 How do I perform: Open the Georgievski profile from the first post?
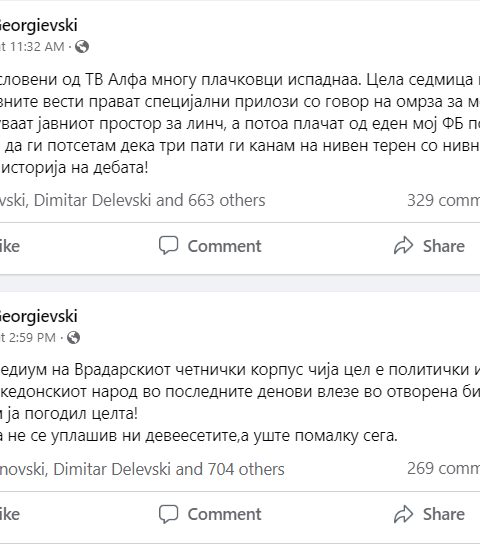pos(38,26)
